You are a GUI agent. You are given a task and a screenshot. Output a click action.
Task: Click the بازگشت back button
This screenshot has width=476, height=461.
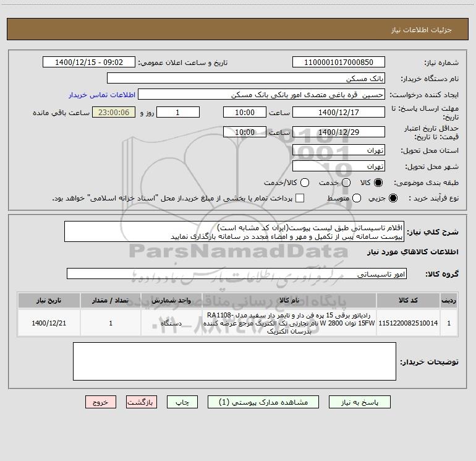coord(142,402)
